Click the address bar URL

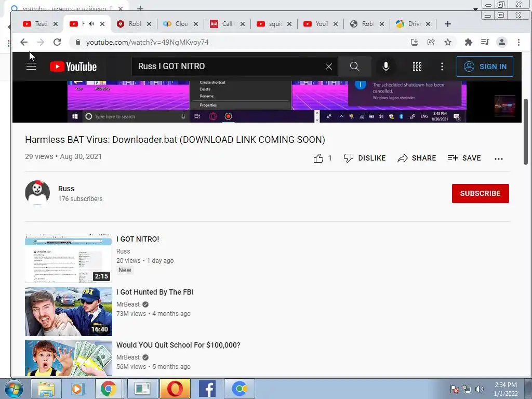tap(147, 43)
